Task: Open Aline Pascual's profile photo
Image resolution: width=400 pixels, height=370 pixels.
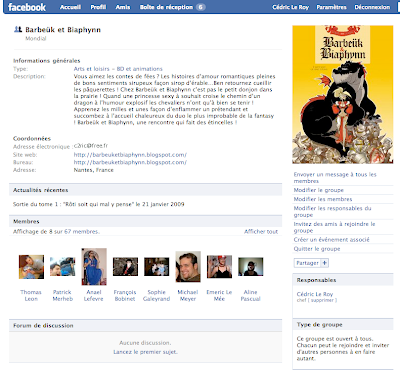Action: click(251, 267)
